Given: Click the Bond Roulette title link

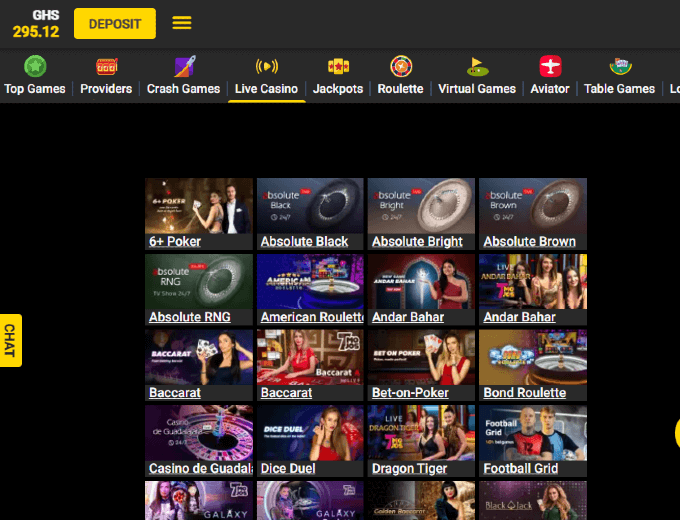Looking at the screenshot, I should pyautogui.click(x=525, y=393).
